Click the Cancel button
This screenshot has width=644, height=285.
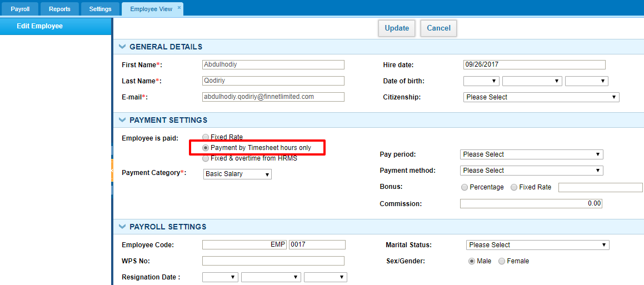(x=438, y=28)
